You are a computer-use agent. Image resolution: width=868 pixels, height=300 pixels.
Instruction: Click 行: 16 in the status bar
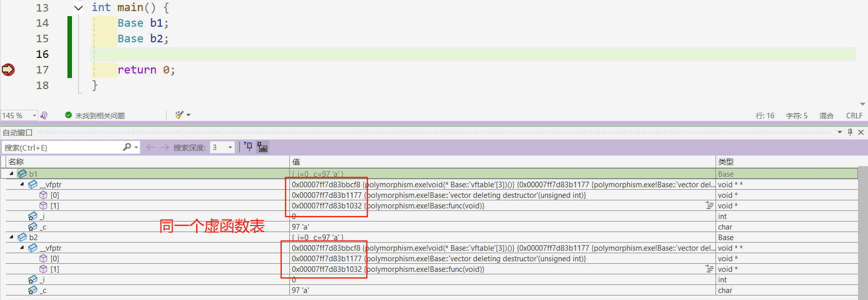(765, 116)
